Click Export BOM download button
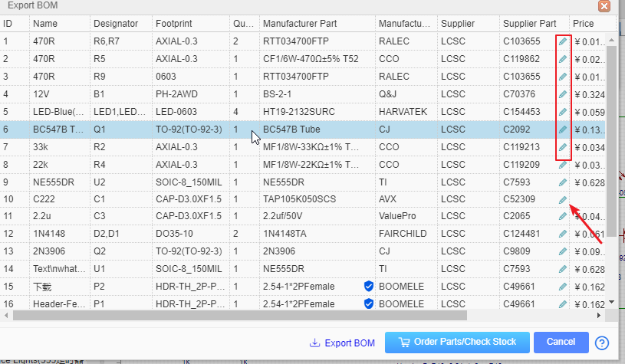The image size is (625, 364). 342,343
